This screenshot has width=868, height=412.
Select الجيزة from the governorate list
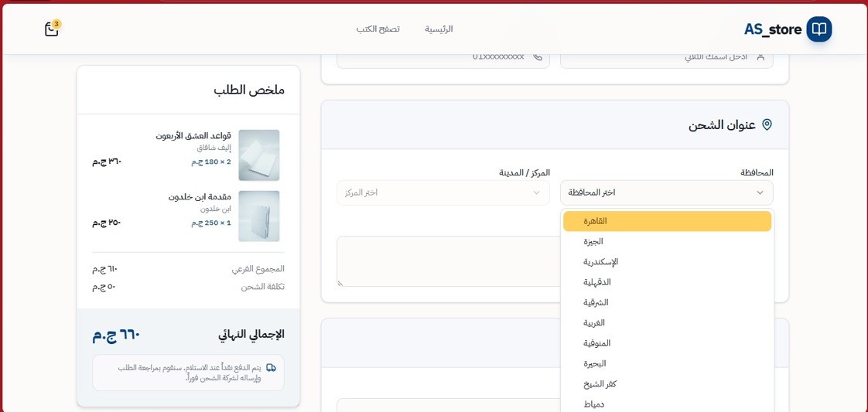point(667,242)
